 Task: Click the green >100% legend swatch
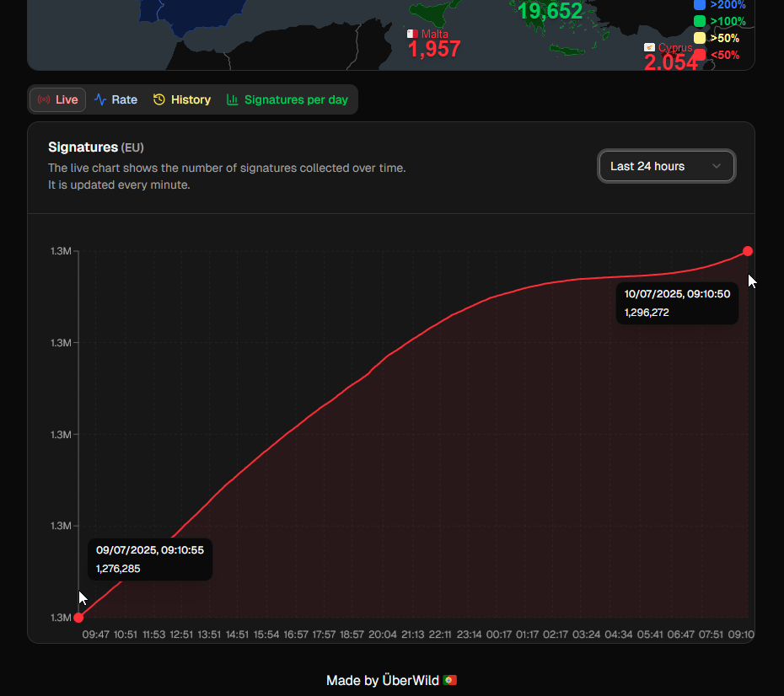(x=700, y=21)
